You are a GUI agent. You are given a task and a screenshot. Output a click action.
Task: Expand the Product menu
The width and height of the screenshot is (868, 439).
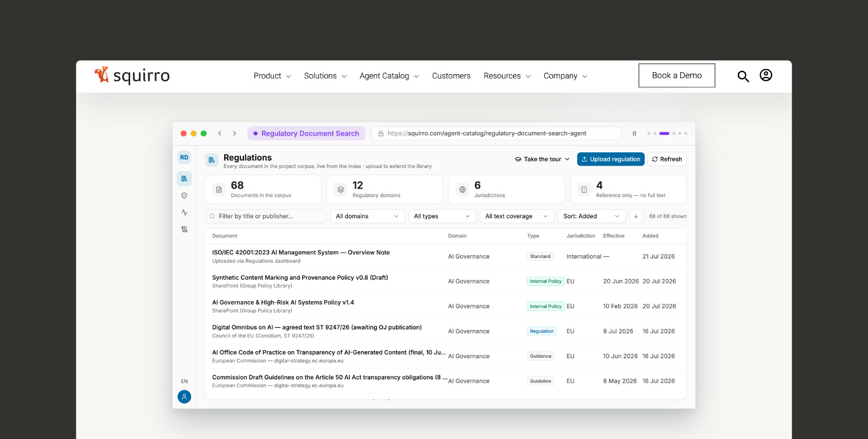click(x=272, y=76)
